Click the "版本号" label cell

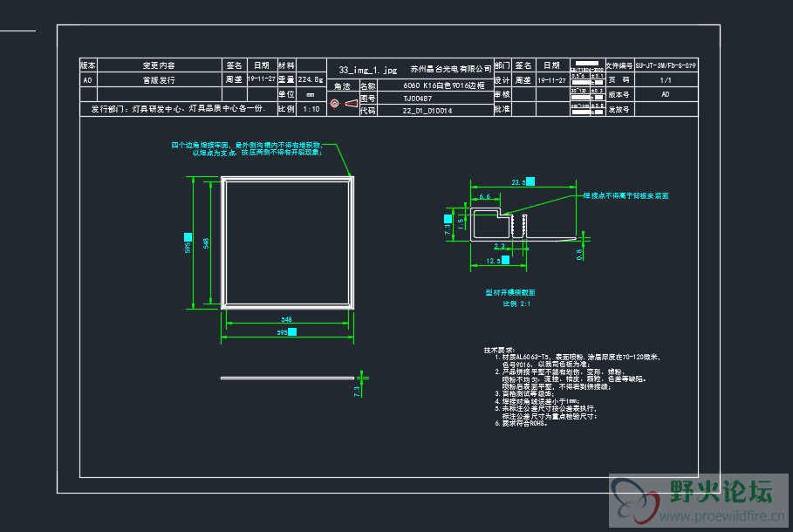click(619, 94)
